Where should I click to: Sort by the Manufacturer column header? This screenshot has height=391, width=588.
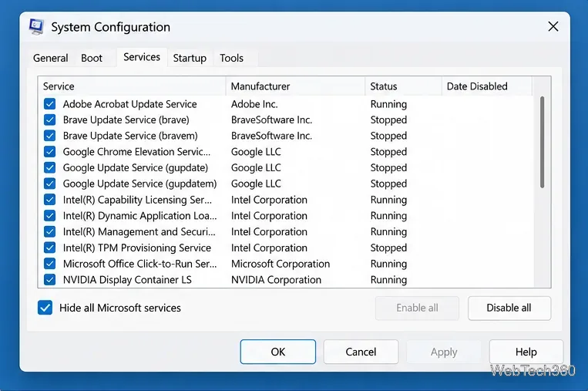pyautogui.click(x=295, y=86)
